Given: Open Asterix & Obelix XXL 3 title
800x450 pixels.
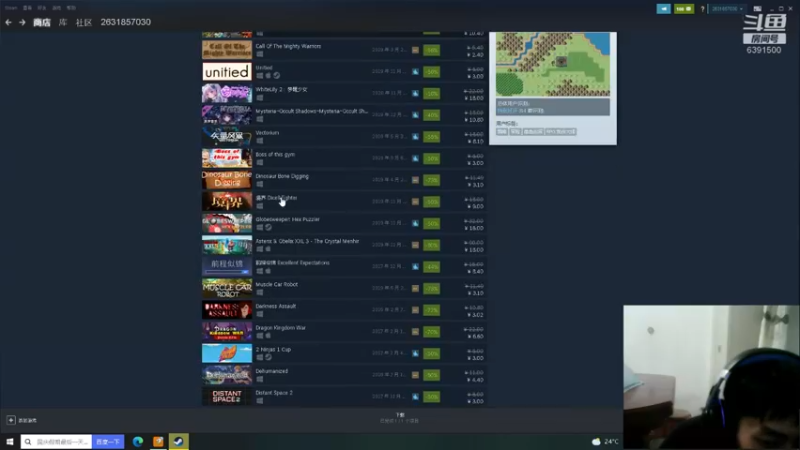Looking at the screenshot, I should click(308, 241).
